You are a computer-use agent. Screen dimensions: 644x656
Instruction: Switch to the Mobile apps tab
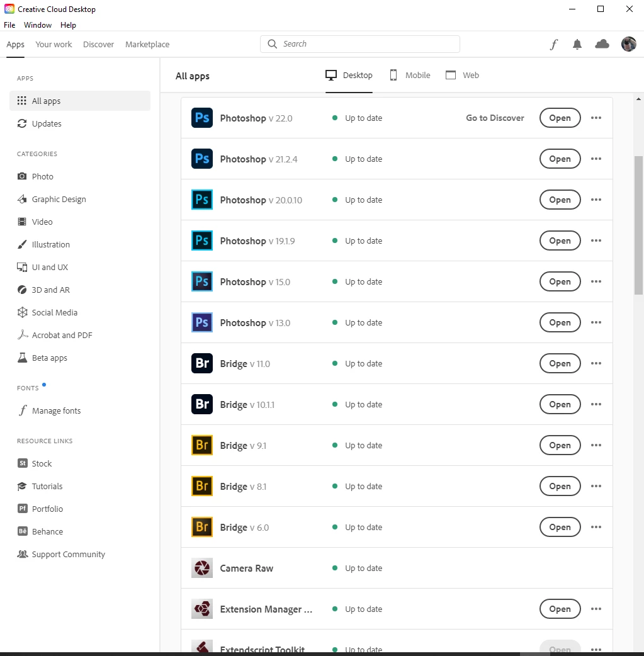click(x=410, y=76)
